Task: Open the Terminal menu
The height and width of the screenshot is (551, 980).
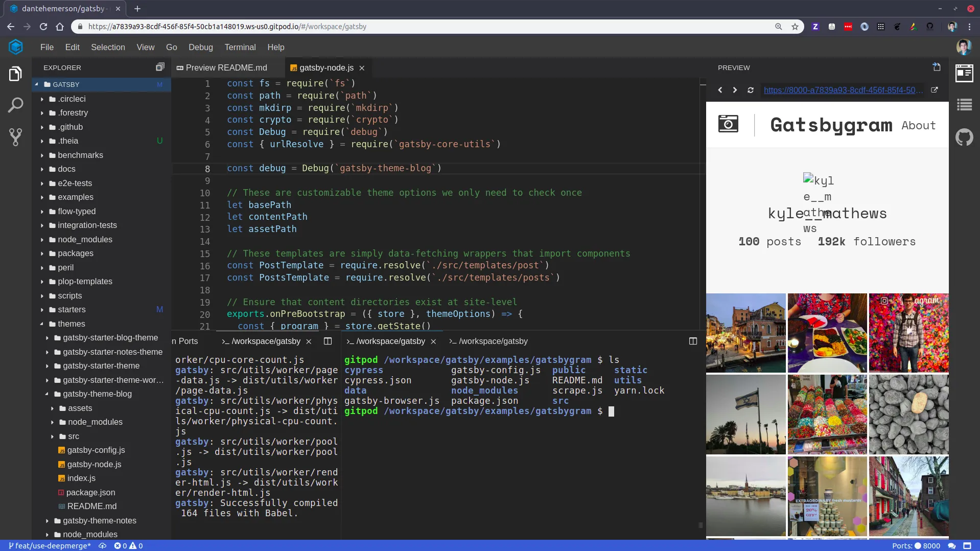Action: (x=240, y=47)
